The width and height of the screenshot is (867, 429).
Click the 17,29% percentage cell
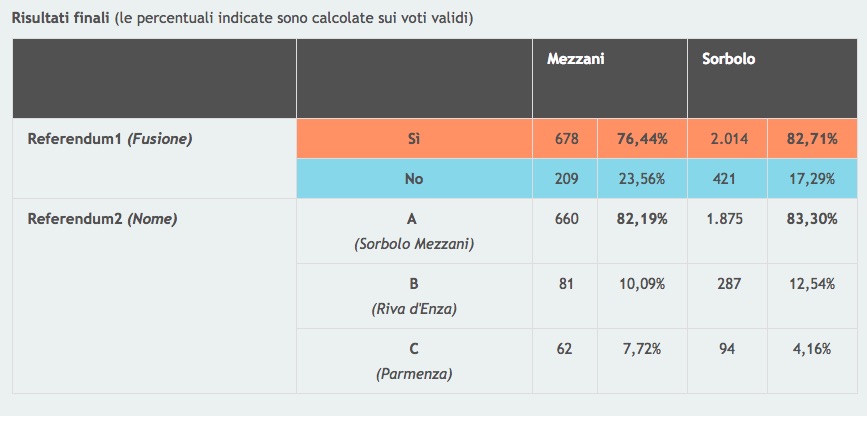click(810, 179)
